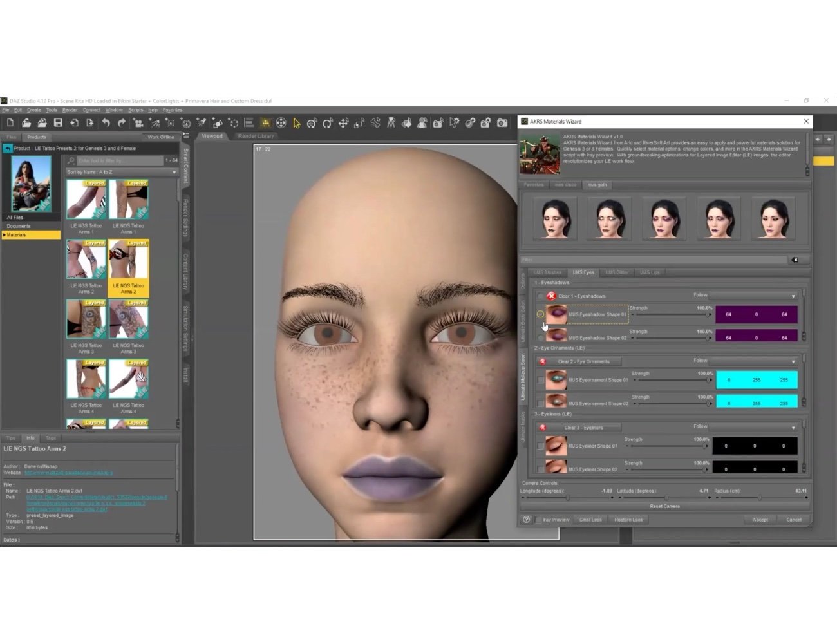Open the Scripts menu
The width and height of the screenshot is (837, 644).
pos(135,109)
